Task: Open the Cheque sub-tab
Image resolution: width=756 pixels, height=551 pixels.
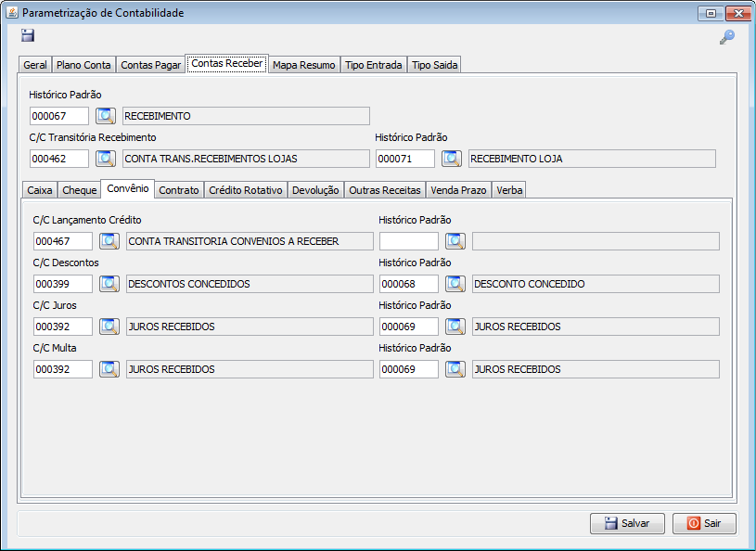Action: coord(80,190)
